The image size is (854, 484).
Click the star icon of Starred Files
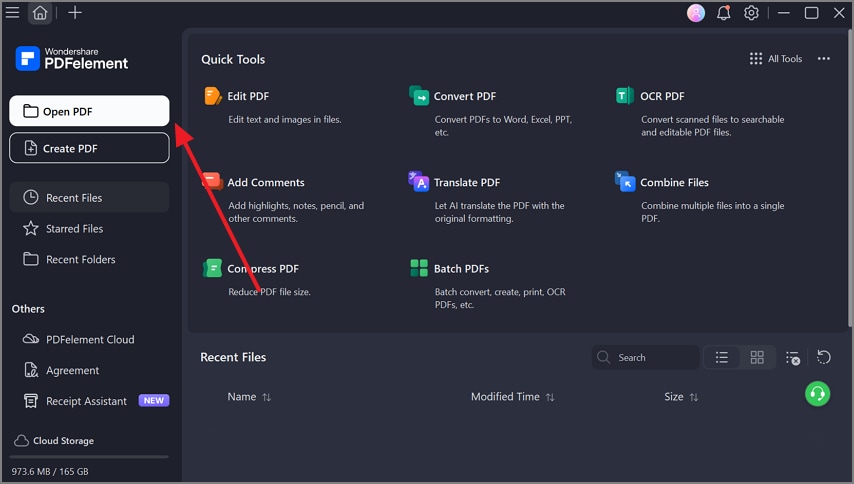(x=30, y=228)
